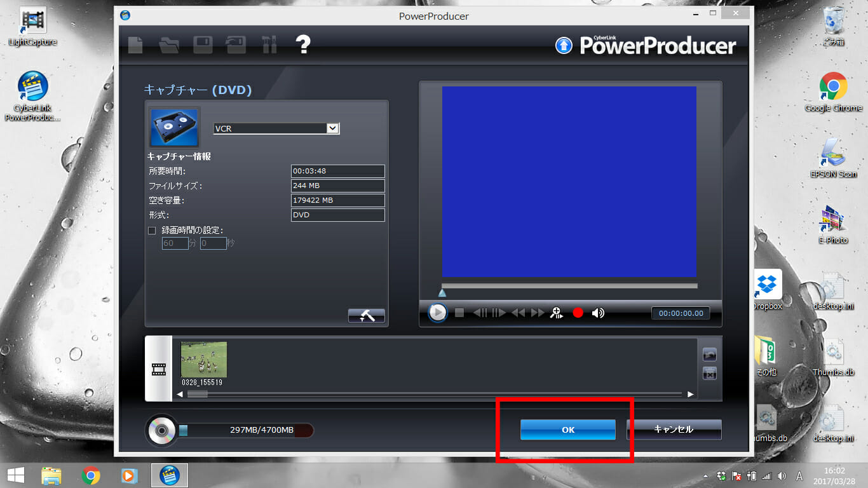
Task: Click the 297MB/4700MB disc usage bar
Action: [x=246, y=431]
